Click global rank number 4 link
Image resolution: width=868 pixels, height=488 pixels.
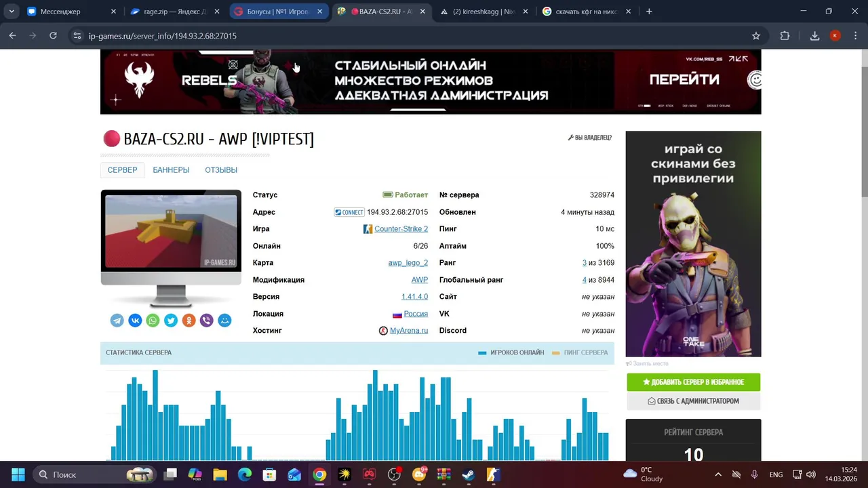point(584,280)
